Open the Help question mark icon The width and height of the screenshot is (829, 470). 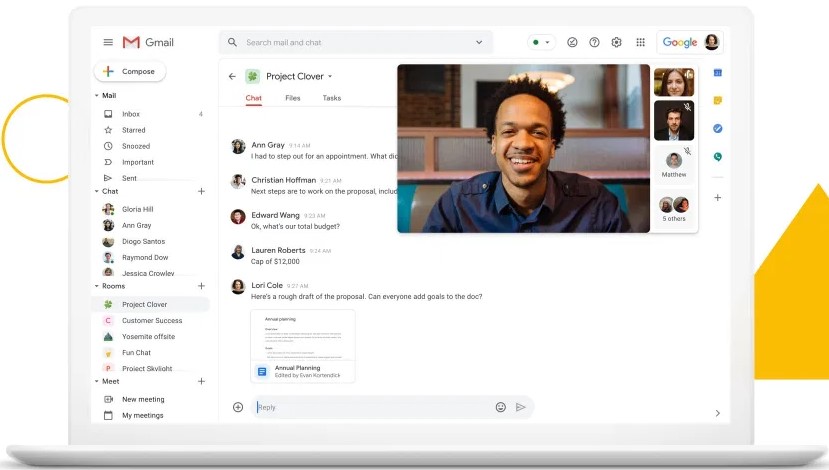point(594,42)
